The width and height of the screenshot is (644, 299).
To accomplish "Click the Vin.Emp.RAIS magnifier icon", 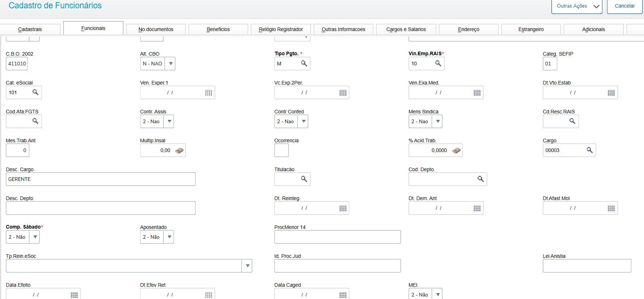I will pyautogui.click(x=438, y=64).
